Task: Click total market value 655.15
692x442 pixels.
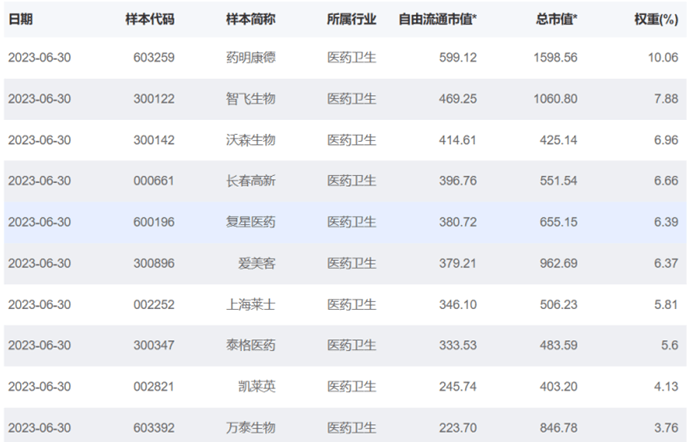Action: (559, 221)
